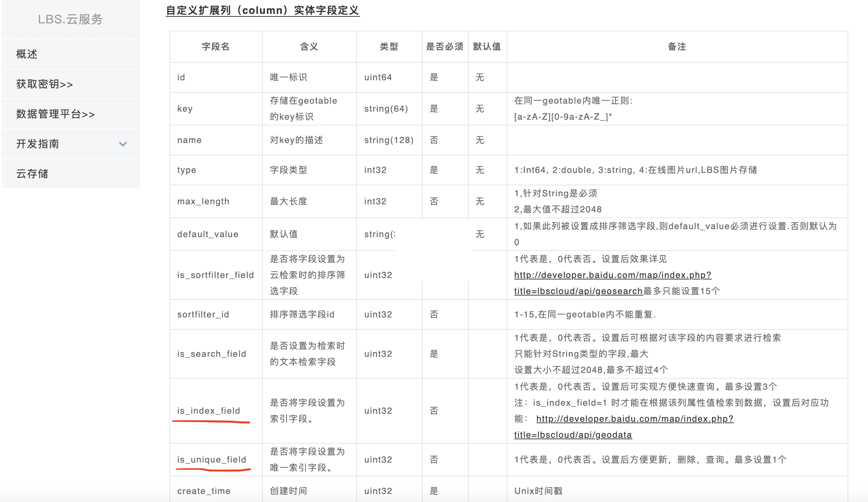Screen dimensions: 868x502
Task: Expand the 开发指南 chevron in sidebar
Action: click(123, 144)
